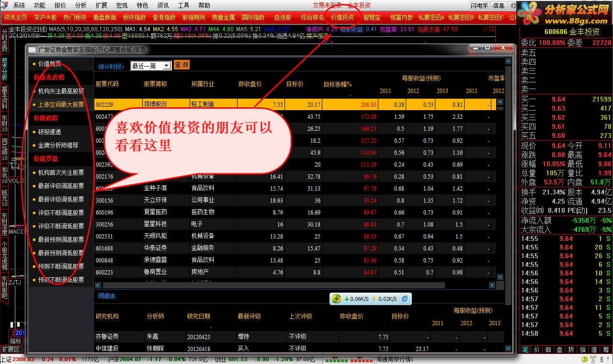Sort table by 股票代码 column header
The height and width of the screenshot is (364, 613).
pos(107,84)
